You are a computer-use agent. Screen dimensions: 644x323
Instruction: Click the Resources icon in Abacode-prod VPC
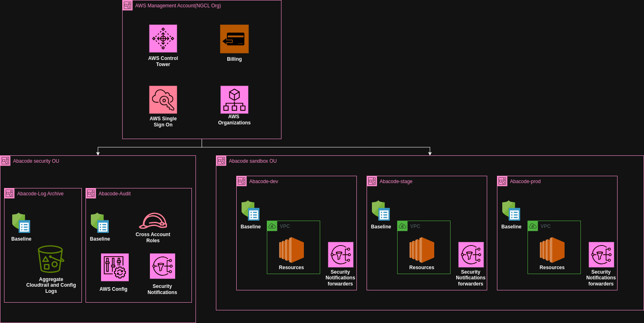tap(552, 250)
